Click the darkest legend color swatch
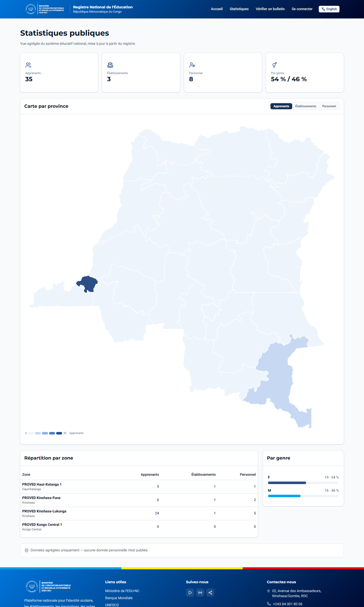Image resolution: width=364 pixels, height=607 pixels. tap(59, 433)
